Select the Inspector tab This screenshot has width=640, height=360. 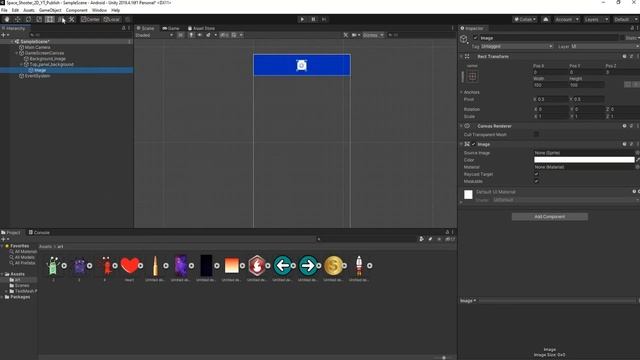[472, 28]
